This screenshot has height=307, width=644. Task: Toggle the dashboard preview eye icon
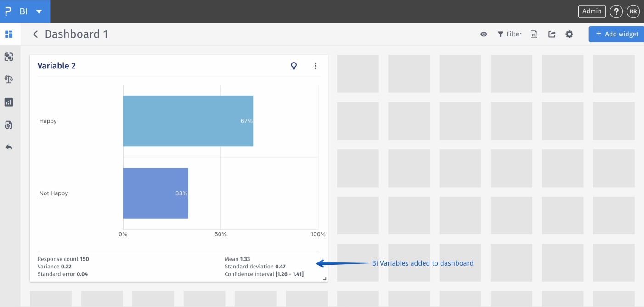tap(484, 34)
